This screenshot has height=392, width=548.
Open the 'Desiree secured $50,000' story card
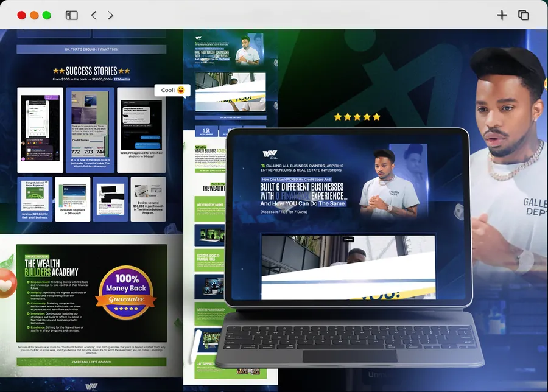[x=148, y=199]
